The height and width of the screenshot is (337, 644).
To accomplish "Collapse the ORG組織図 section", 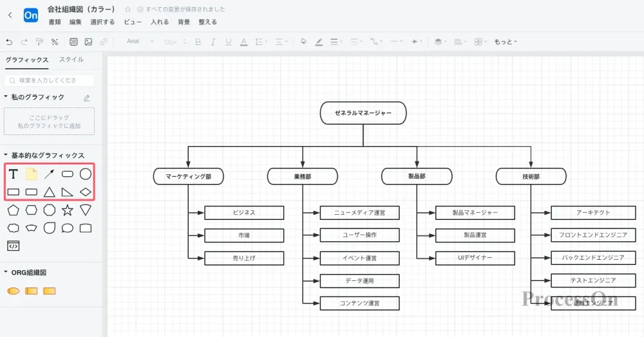I will (6, 272).
